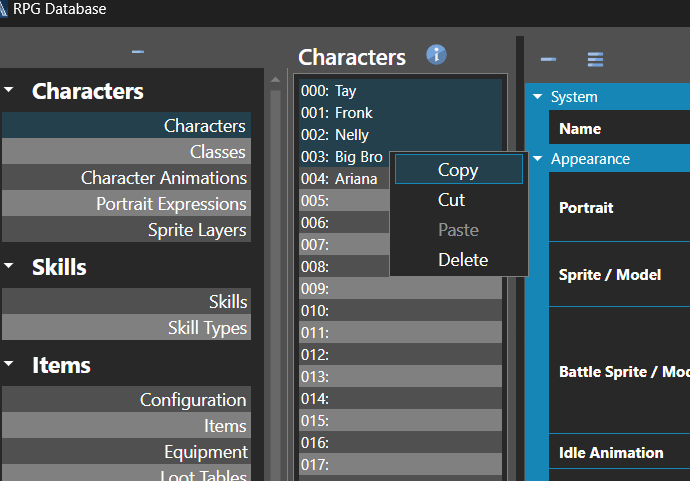Open Portrait Expressions in the sidebar
690x481 pixels.
pyautogui.click(x=171, y=204)
